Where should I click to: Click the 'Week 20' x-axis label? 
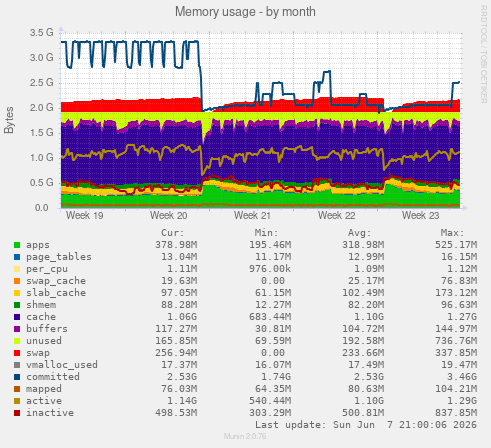[x=169, y=216]
